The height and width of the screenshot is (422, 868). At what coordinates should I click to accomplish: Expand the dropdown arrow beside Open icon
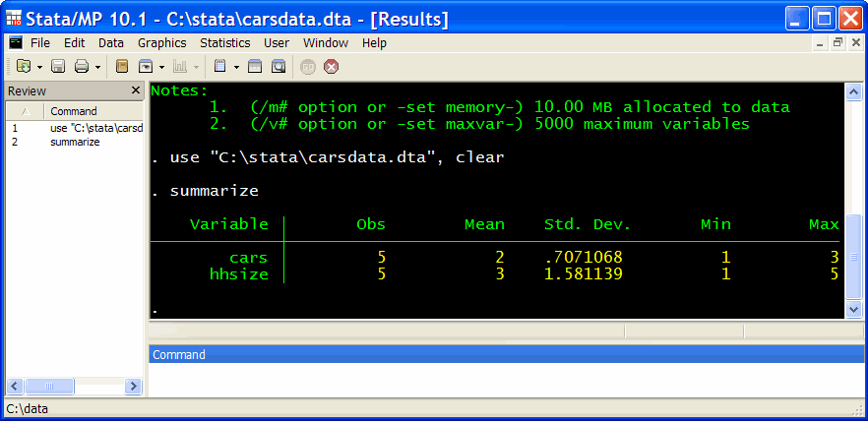(x=39, y=67)
